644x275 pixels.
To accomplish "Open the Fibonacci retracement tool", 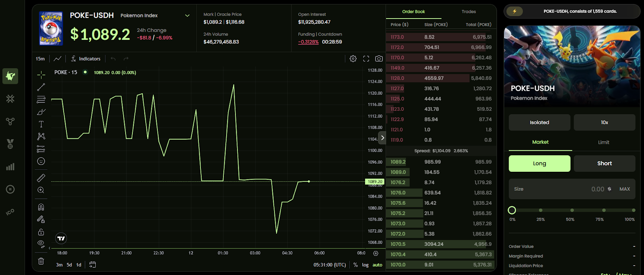I will pyautogui.click(x=41, y=100).
